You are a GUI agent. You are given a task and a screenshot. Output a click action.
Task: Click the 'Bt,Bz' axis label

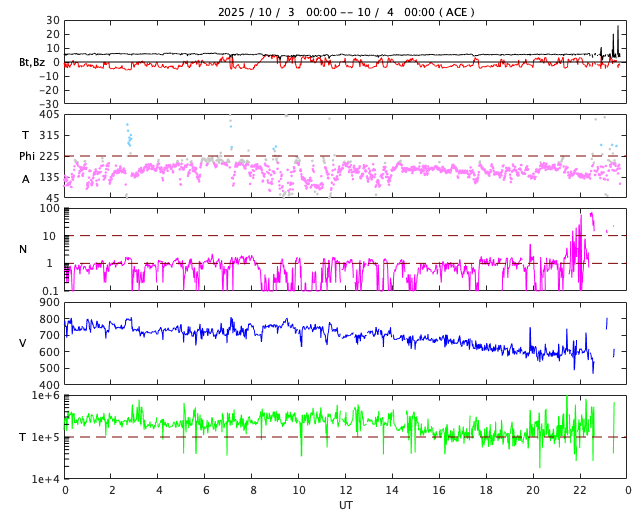[32, 62]
